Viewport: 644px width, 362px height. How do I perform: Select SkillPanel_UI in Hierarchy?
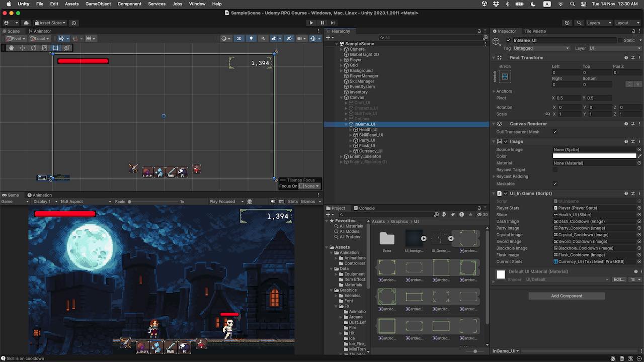click(x=371, y=135)
